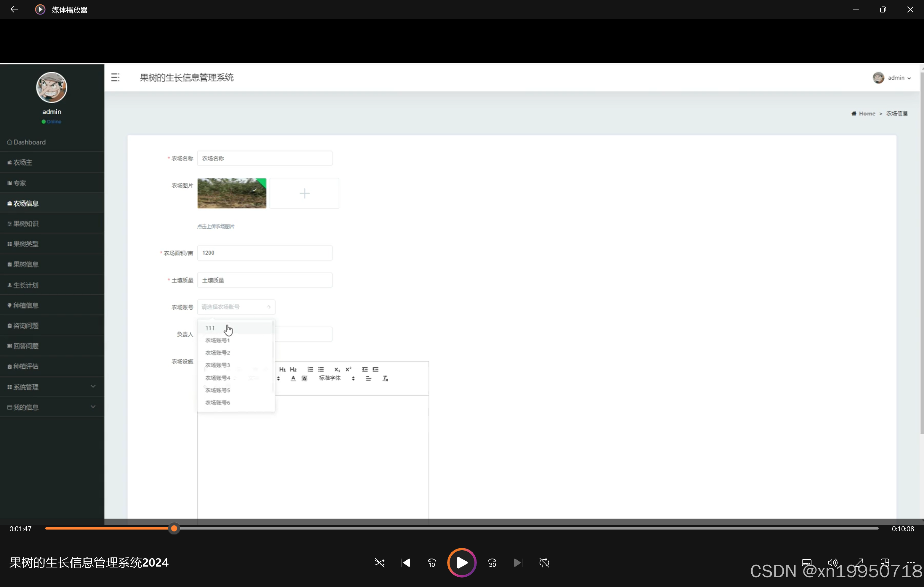Viewport: 924px width, 587px height.
Task: Click the 土壤质量 input field
Action: pos(265,280)
